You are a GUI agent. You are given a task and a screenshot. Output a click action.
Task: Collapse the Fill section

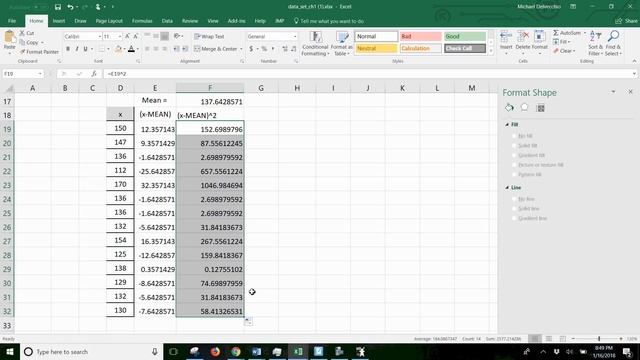click(507, 124)
